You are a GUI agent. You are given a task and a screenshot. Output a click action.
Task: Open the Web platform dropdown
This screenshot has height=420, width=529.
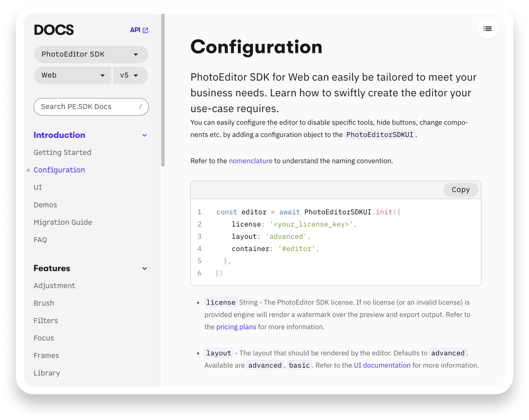click(x=73, y=75)
